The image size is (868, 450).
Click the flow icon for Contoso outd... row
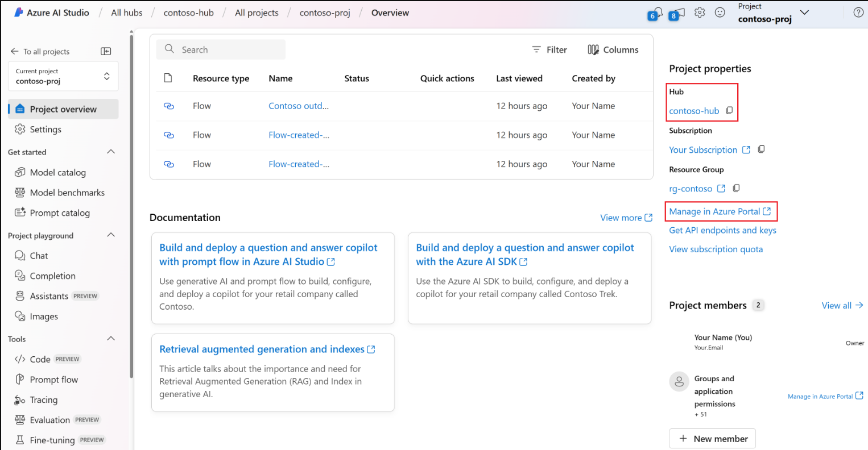169,106
